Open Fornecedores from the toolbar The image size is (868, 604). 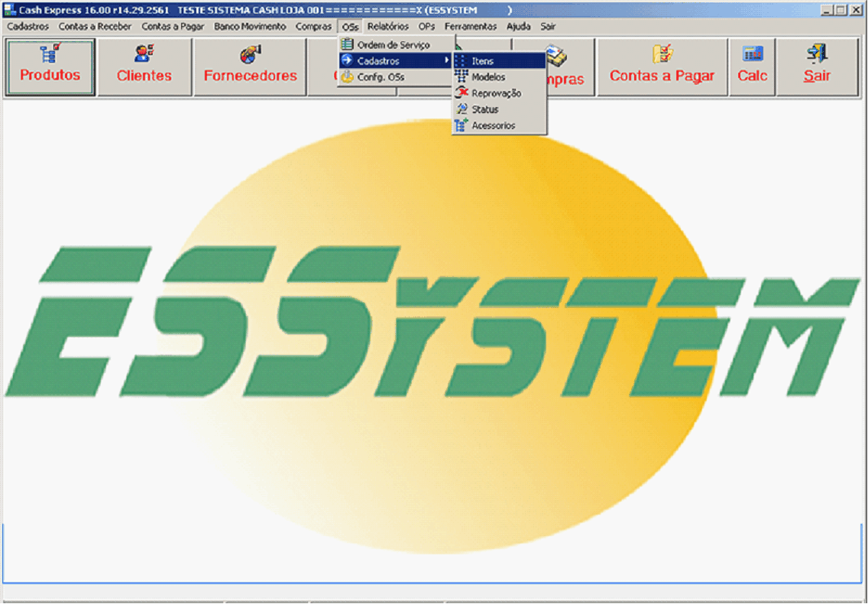click(250, 67)
